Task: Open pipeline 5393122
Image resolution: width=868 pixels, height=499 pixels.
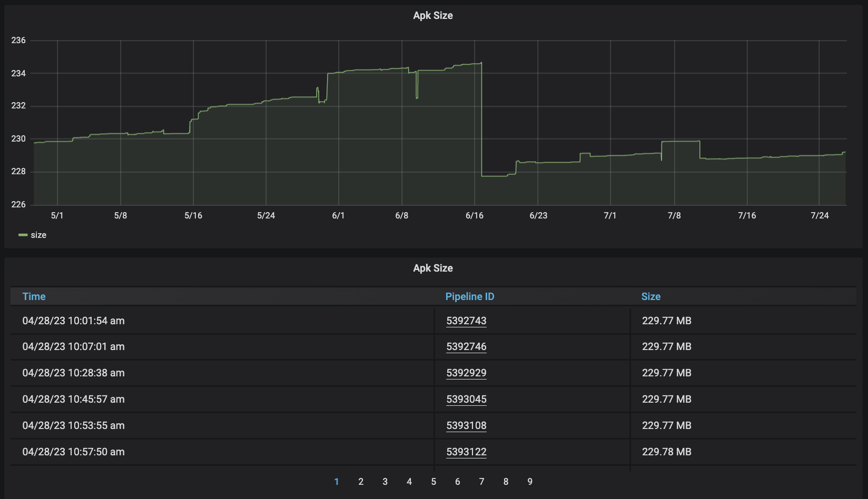Action: pyautogui.click(x=467, y=452)
